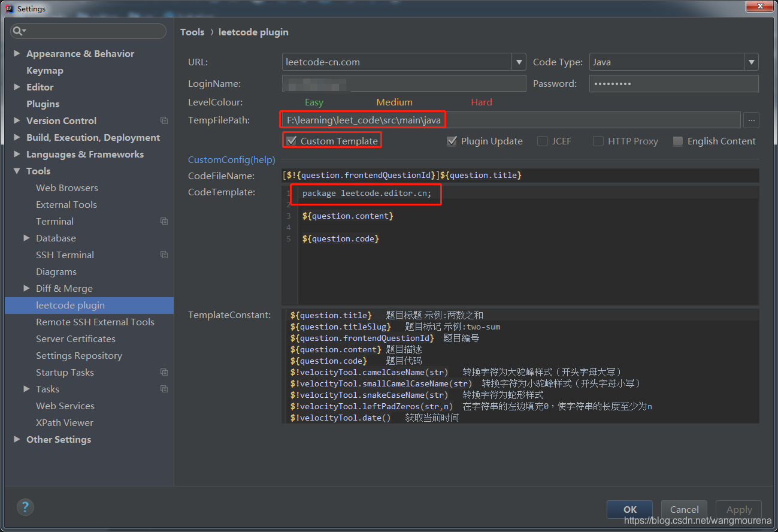Click $!velocityTool.date() in TemplateConstant
This screenshot has height=532, width=778.
tap(340, 418)
